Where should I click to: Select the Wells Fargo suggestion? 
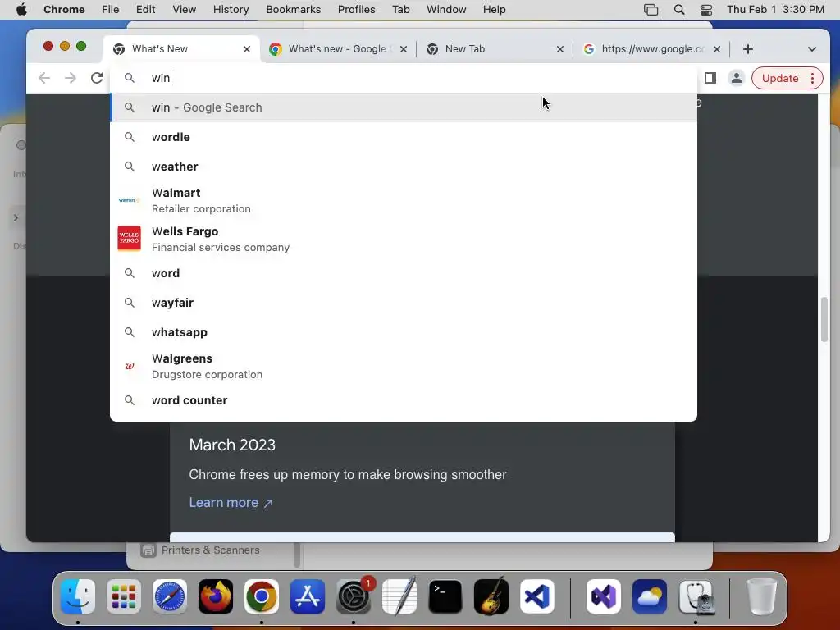(x=404, y=239)
